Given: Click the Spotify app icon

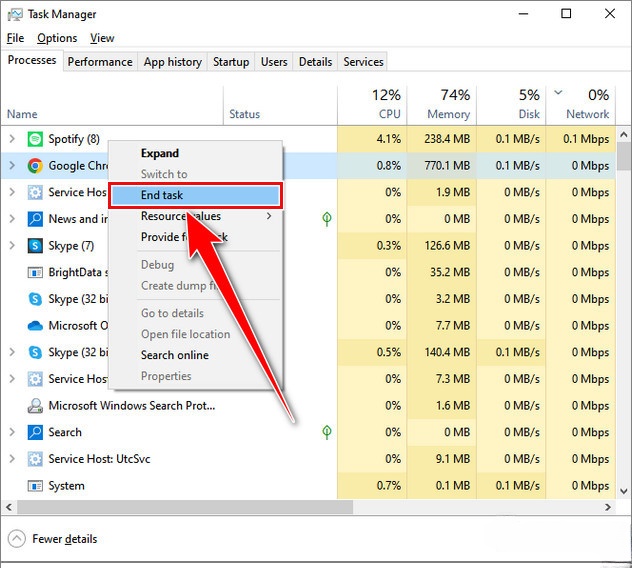Looking at the screenshot, I should point(35,139).
